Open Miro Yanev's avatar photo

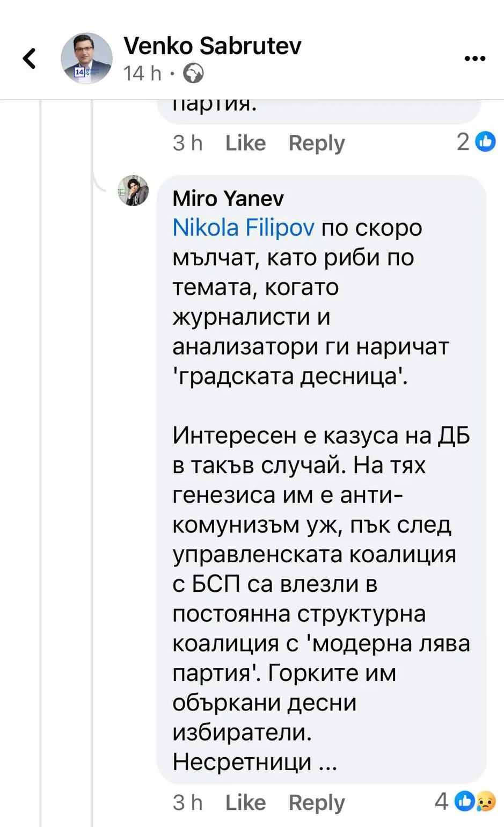(133, 191)
